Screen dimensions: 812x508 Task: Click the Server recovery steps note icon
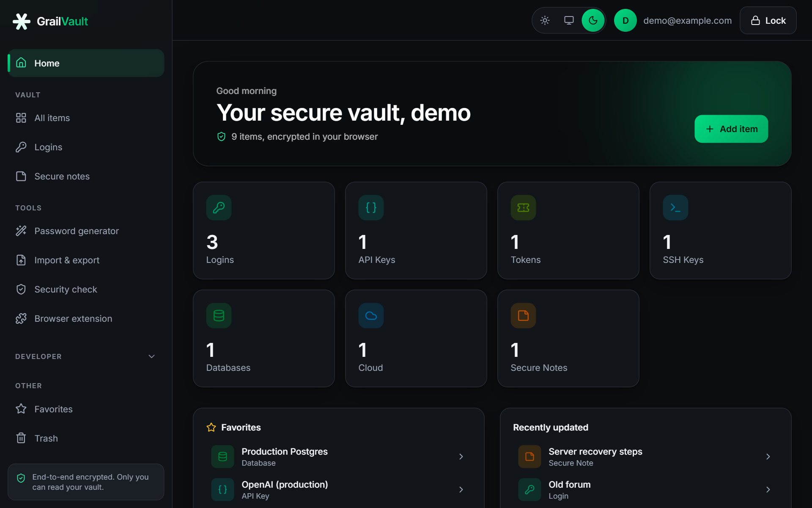point(529,456)
